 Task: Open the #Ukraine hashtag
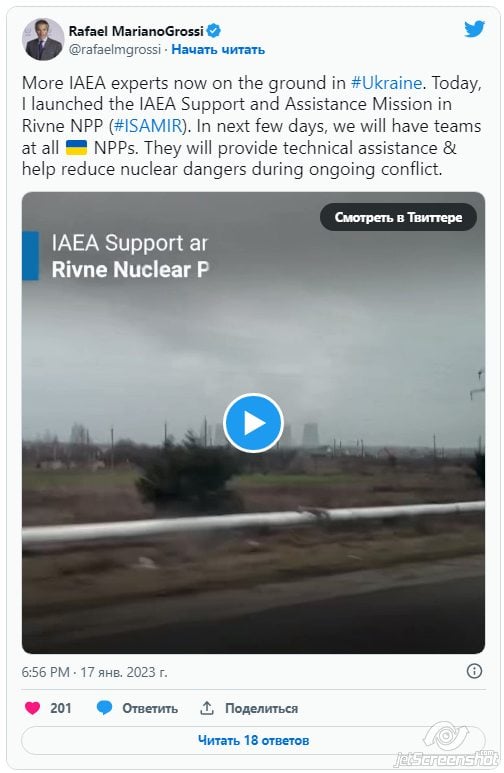click(386, 83)
